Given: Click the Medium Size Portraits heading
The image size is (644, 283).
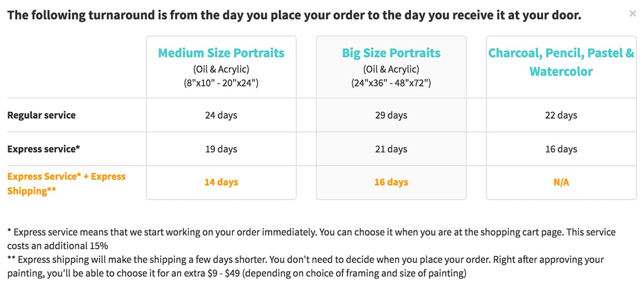Looking at the screenshot, I should pyautogui.click(x=221, y=53).
